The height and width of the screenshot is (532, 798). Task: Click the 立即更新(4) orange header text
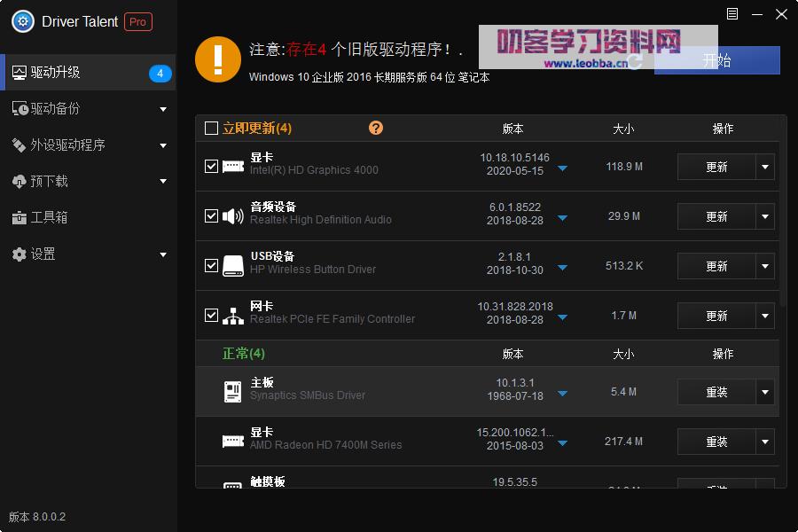tap(257, 128)
